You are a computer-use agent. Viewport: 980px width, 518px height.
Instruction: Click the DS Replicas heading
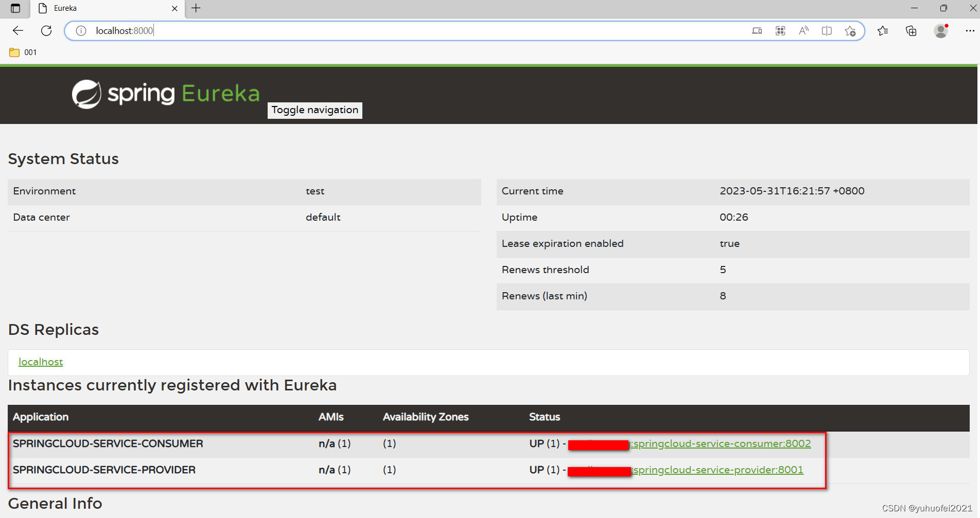[x=54, y=329]
